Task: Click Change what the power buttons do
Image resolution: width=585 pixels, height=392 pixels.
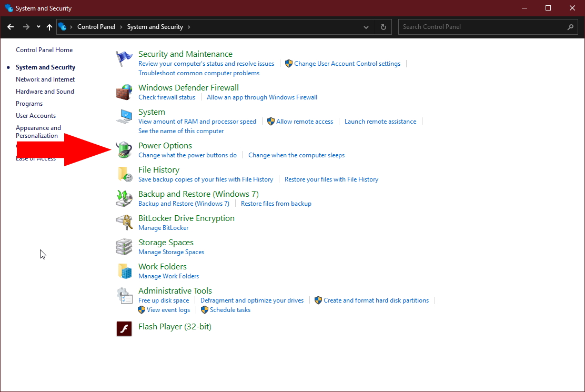Action: (188, 155)
